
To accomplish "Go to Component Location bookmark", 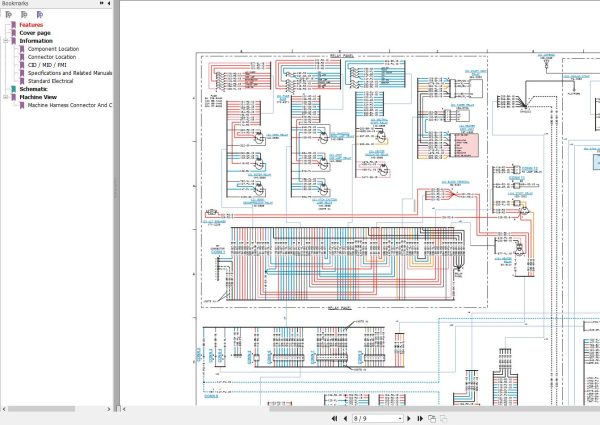I will (x=53, y=49).
